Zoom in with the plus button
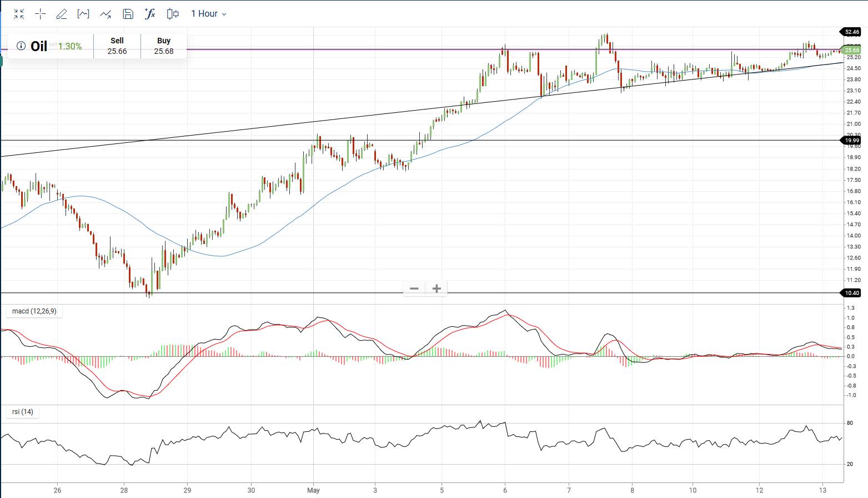The image size is (868, 498). tap(436, 288)
